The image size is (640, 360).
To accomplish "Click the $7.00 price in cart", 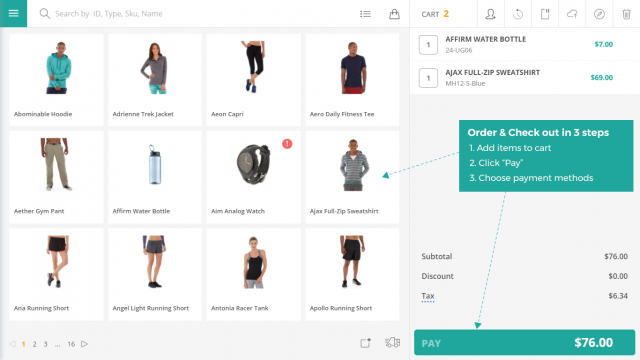I will [x=604, y=44].
